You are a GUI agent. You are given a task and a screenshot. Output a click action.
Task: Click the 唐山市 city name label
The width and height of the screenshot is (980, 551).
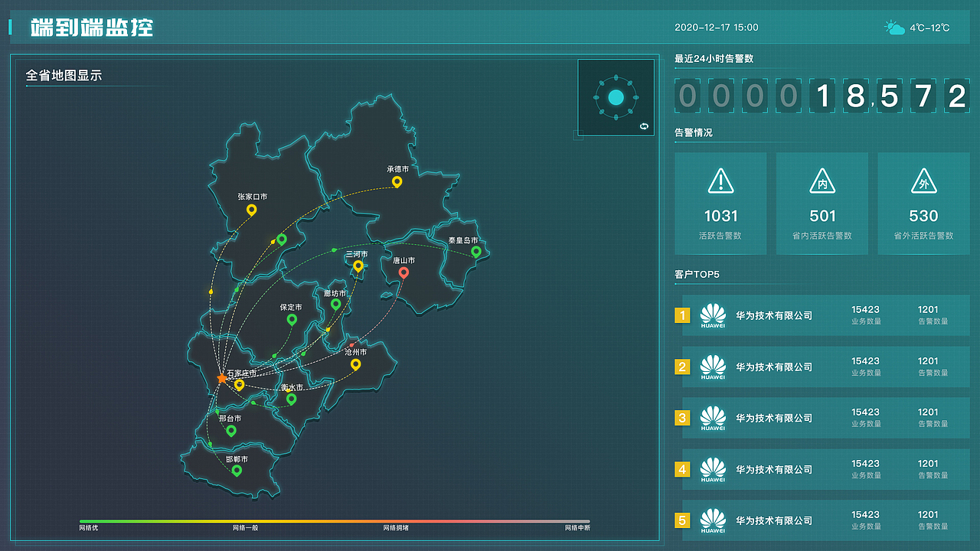click(404, 260)
